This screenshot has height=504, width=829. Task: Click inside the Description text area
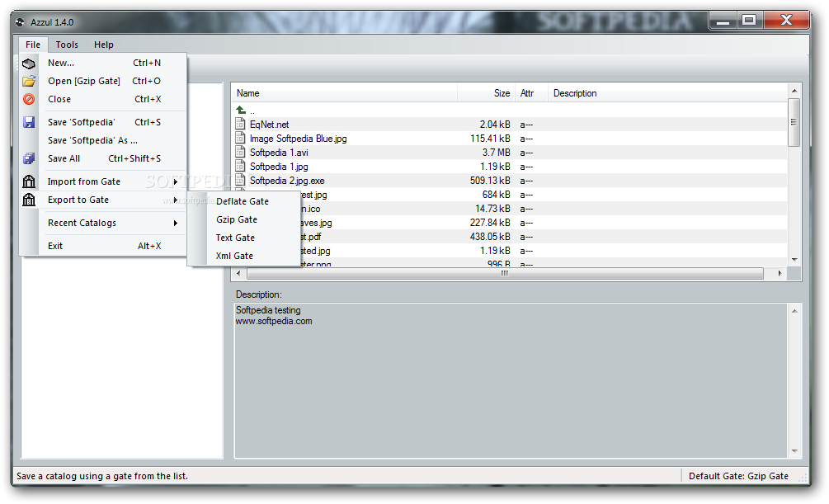[x=511, y=380]
